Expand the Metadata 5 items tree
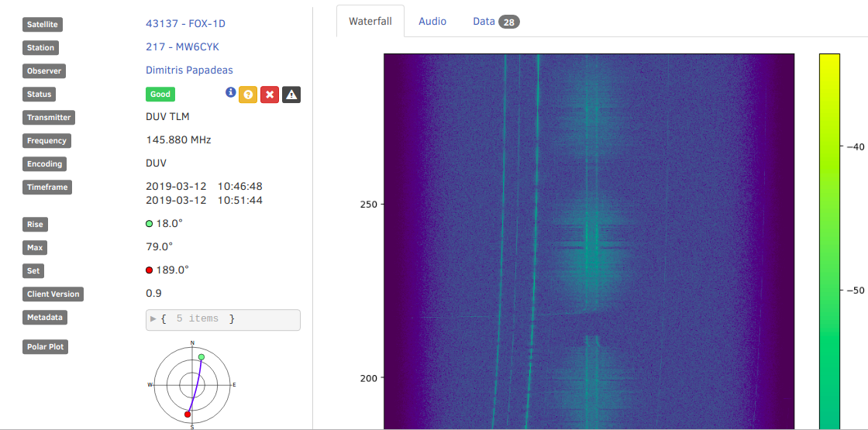The height and width of the screenshot is (430, 868). coord(153,319)
